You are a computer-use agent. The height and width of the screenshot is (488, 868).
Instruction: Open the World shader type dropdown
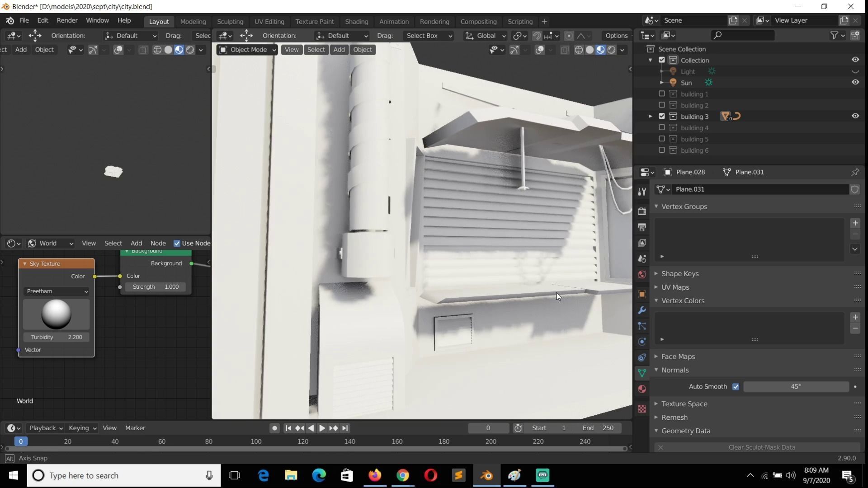[50, 244]
